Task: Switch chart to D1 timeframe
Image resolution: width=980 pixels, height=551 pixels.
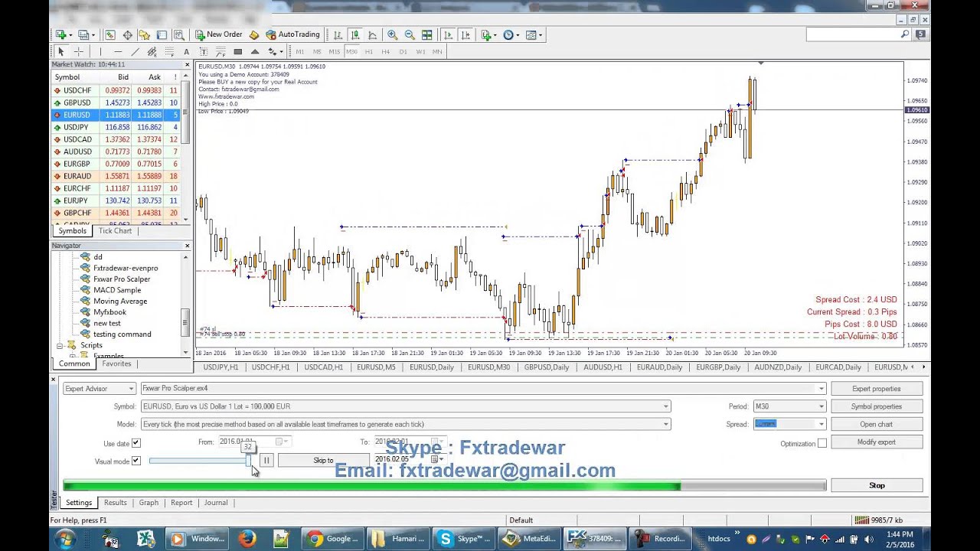Action: point(403,51)
